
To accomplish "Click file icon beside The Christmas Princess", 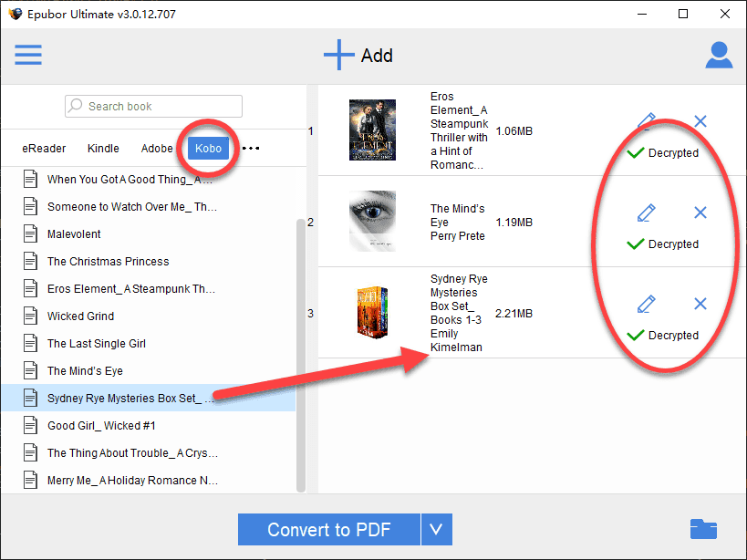I will tap(30, 261).
